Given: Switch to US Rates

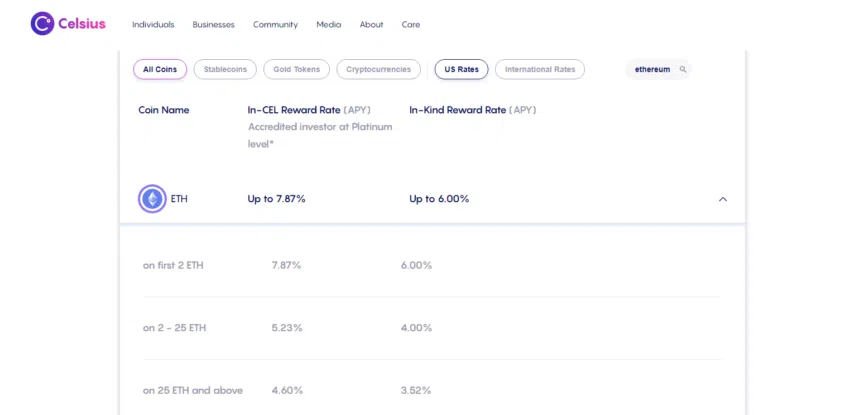Looking at the screenshot, I should tap(461, 69).
